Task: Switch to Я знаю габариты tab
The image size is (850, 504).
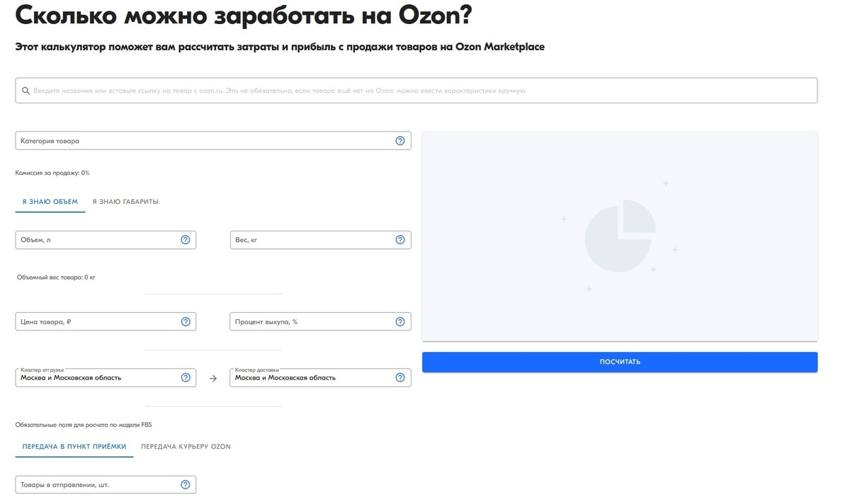Action: 125,202
